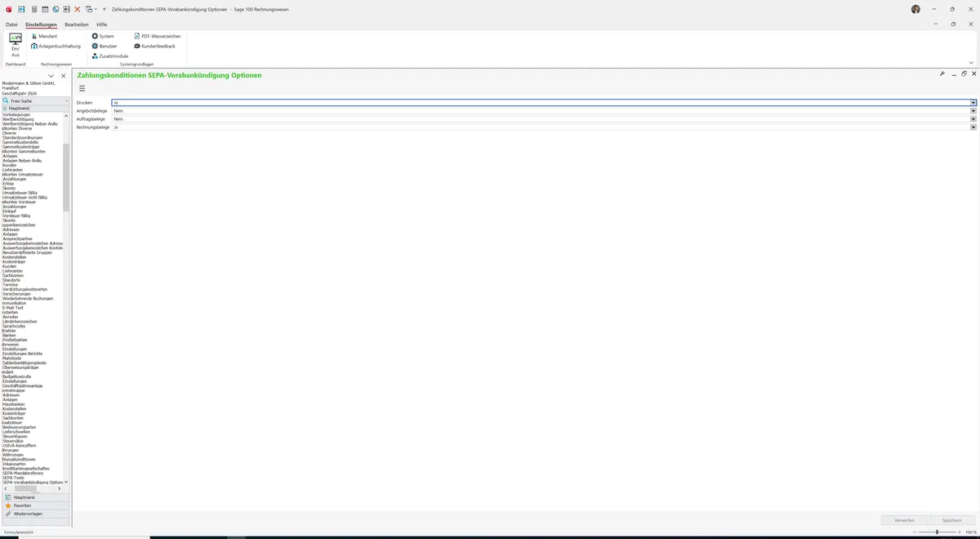Collapse the navigation panel using its chevron
The image size is (980, 539).
(x=51, y=76)
